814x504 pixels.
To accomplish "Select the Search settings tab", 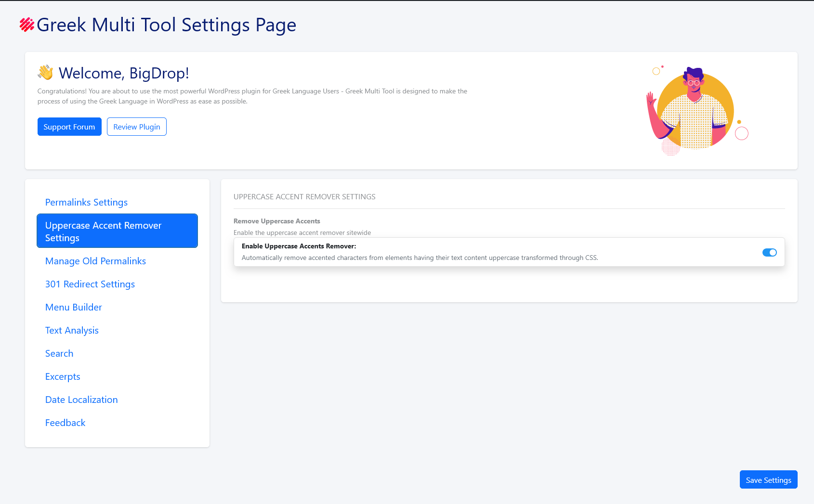I will pos(59,353).
